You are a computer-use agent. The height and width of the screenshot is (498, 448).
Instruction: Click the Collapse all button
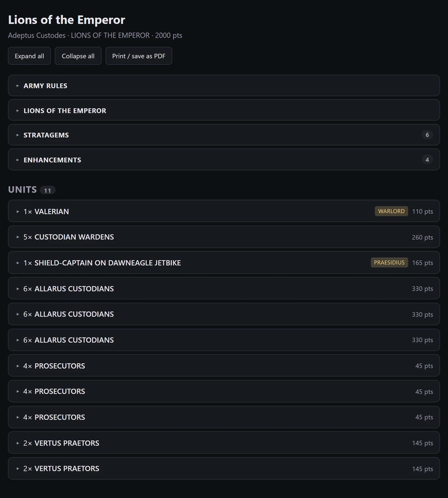point(78,56)
